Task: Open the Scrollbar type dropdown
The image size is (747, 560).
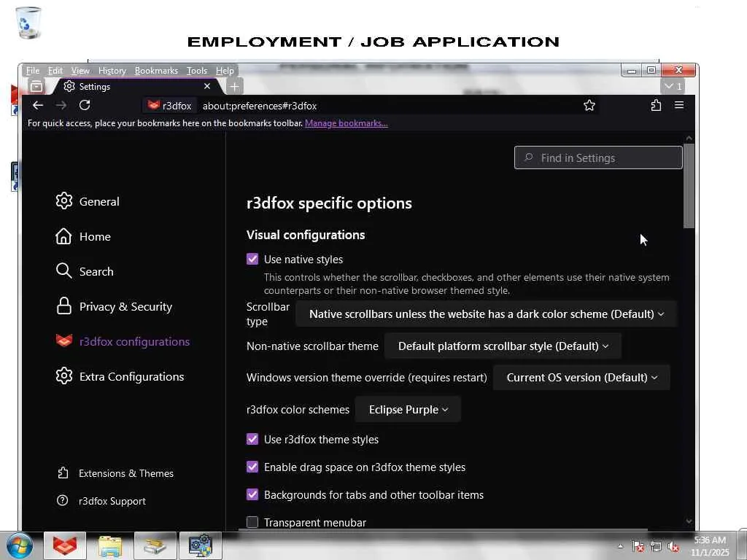Action: pyautogui.click(x=486, y=314)
